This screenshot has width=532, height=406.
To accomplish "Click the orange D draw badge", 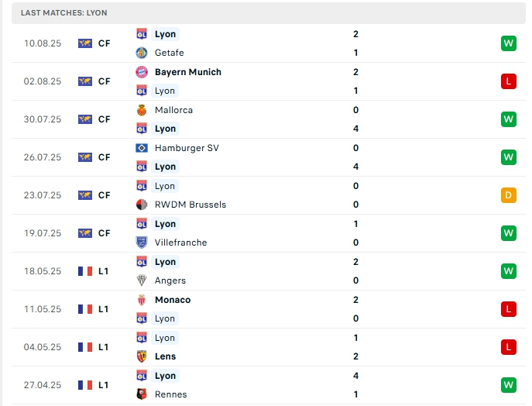I will pyautogui.click(x=508, y=195).
